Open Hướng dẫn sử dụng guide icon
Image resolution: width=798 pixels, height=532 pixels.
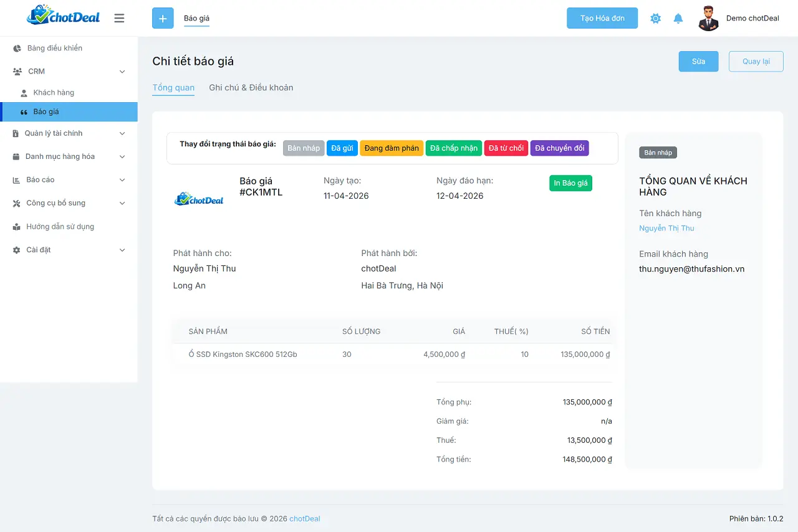17,227
